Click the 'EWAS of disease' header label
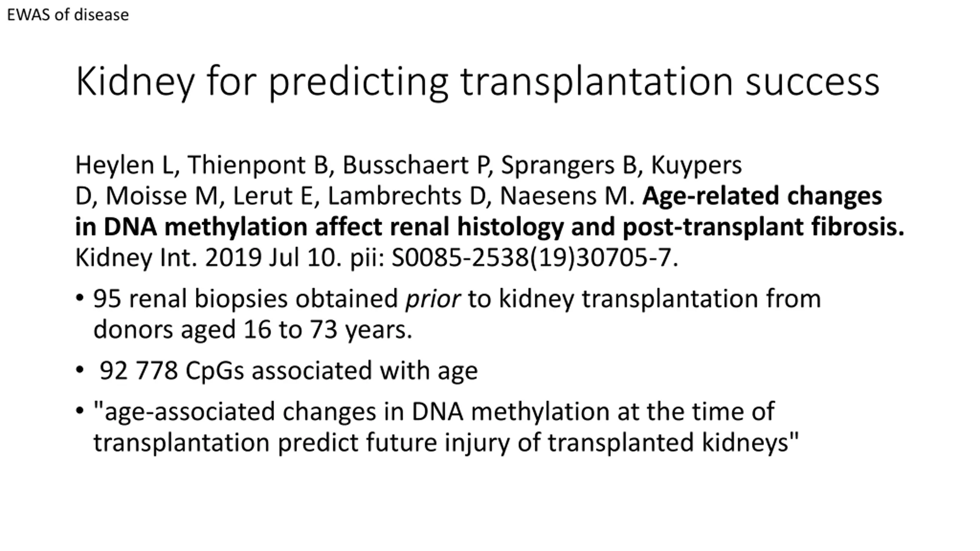980x551 pixels. tap(68, 15)
